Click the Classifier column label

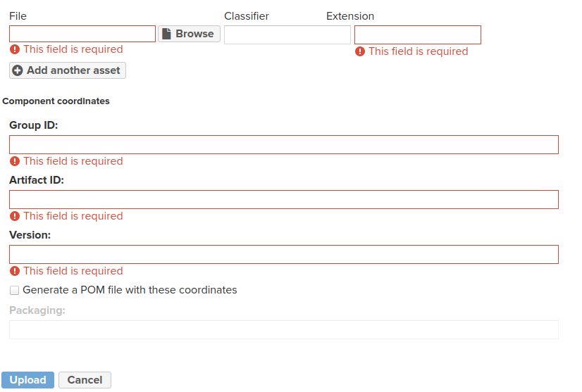[247, 16]
